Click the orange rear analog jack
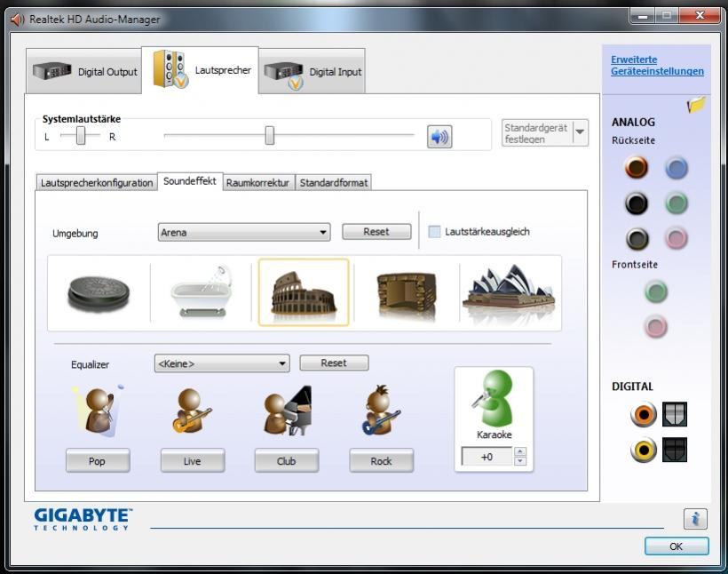This screenshot has width=728, height=574. [636, 167]
